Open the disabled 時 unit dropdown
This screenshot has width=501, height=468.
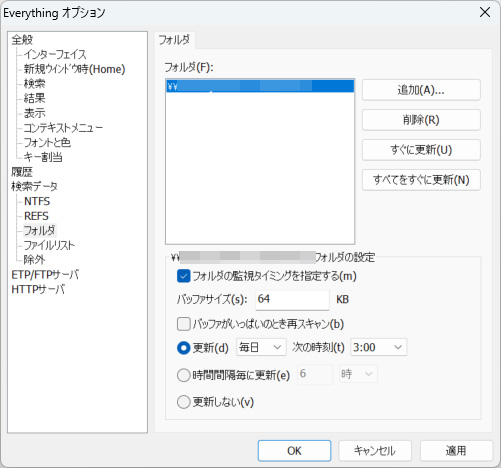pyautogui.click(x=358, y=374)
